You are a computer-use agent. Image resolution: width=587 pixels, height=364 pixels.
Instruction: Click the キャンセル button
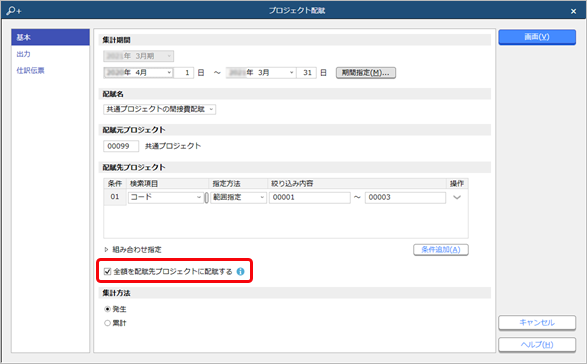click(537, 323)
